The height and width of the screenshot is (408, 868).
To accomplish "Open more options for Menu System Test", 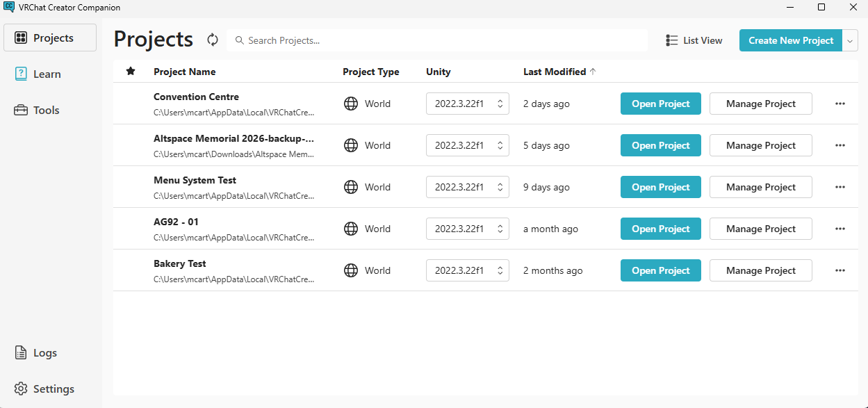I will (840, 187).
